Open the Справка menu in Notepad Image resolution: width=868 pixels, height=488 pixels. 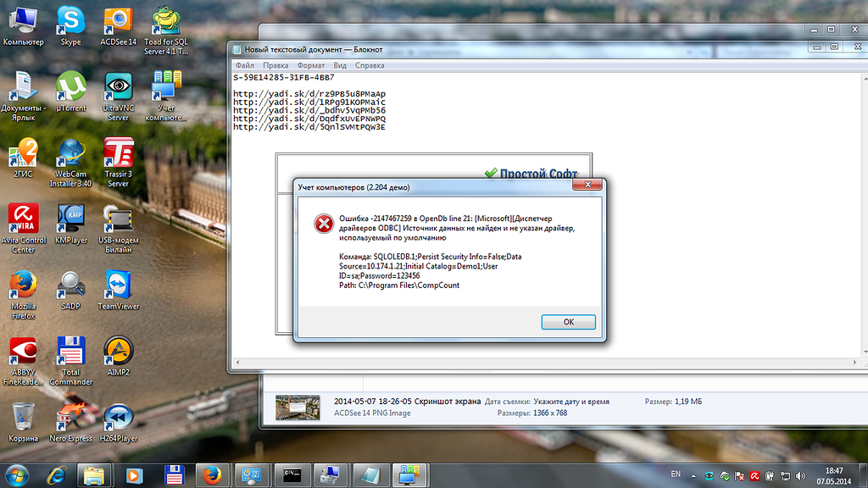[370, 65]
